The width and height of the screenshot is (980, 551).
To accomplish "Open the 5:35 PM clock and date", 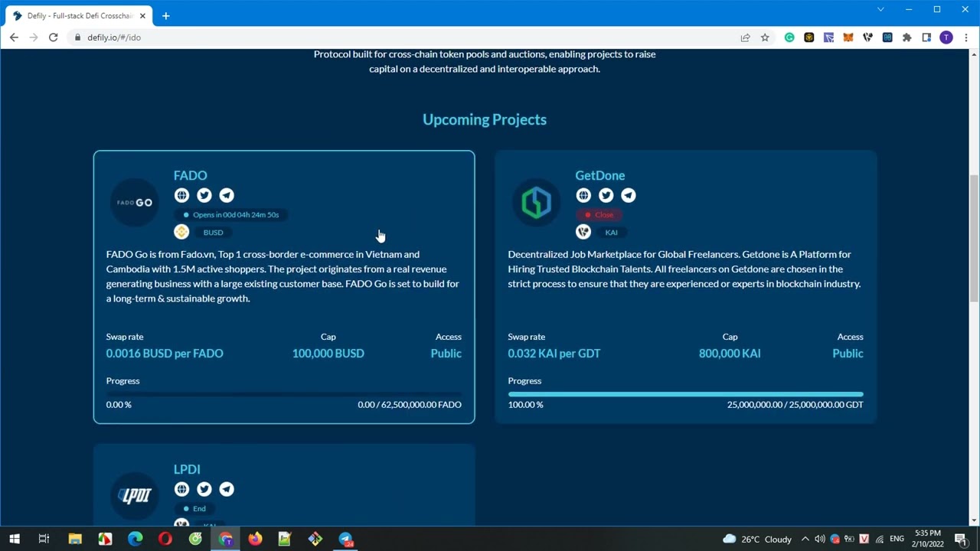I will 928,539.
